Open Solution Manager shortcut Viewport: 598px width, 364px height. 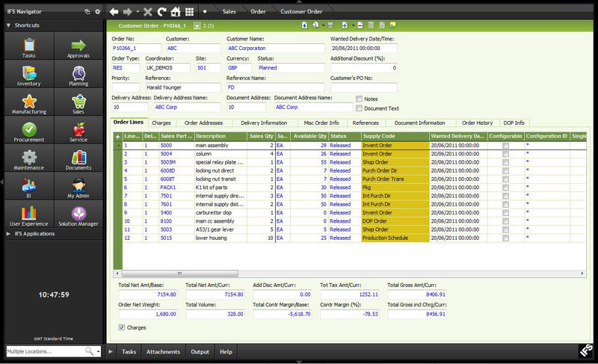pyautogui.click(x=78, y=215)
